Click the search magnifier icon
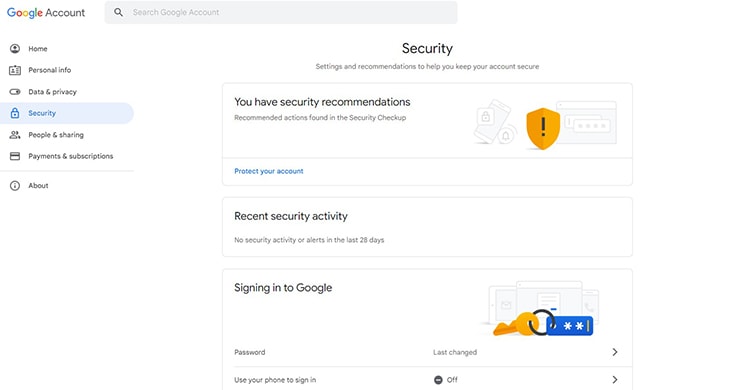Viewport: 750px width, 390px height. click(118, 12)
